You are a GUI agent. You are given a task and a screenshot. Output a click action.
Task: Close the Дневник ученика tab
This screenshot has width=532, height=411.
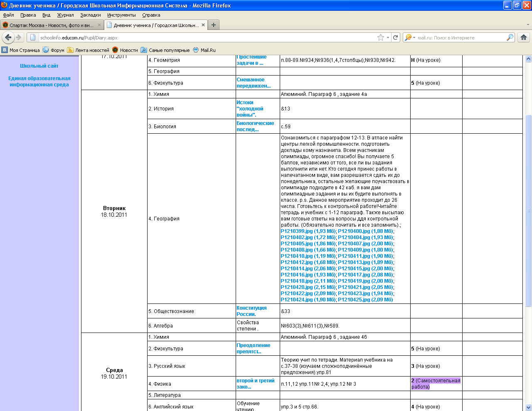click(203, 25)
